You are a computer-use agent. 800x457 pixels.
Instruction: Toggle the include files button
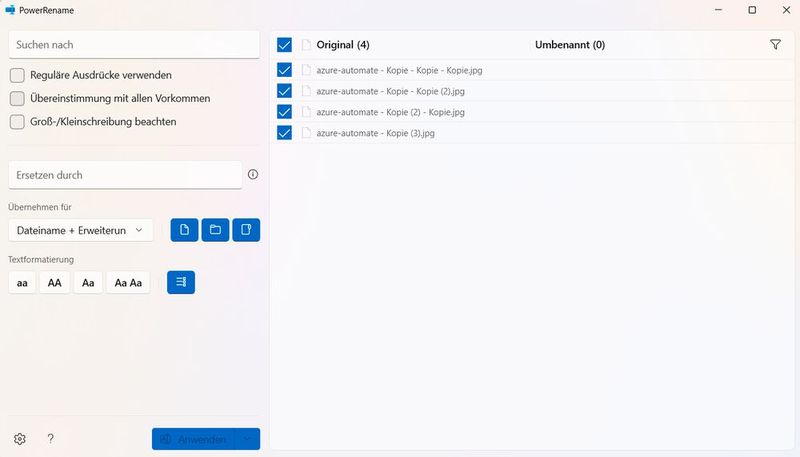pos(184,230)
